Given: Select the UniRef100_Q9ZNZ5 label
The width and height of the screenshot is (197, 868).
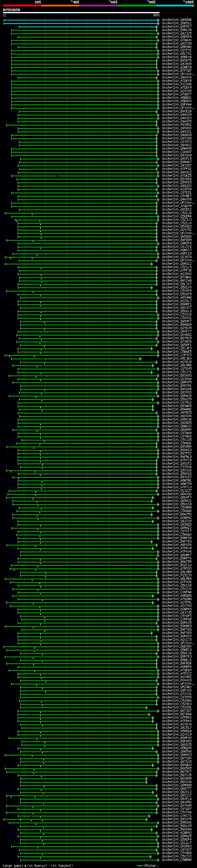Looking at the screenshot, I should (177, 423).
